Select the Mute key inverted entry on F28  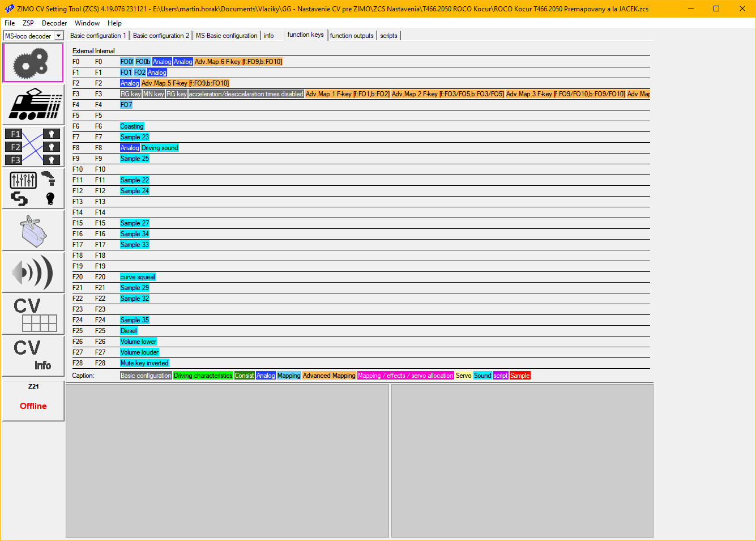point(144,363)
